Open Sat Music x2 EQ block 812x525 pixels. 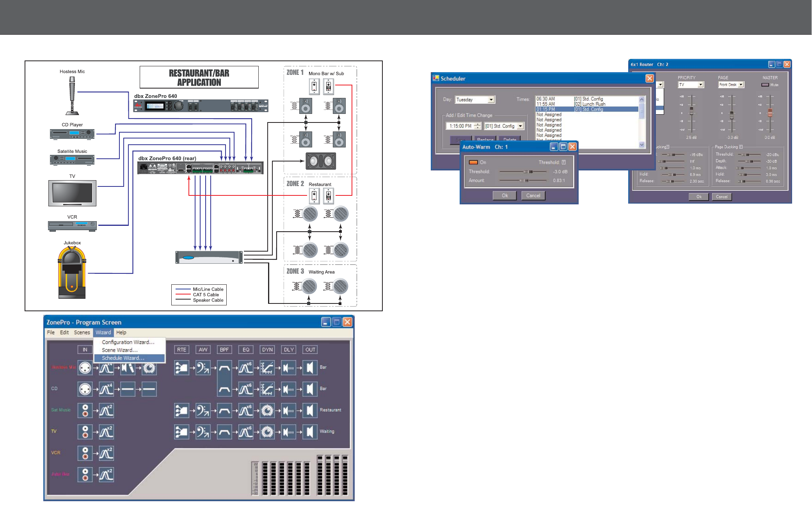(x=106, y=410)
